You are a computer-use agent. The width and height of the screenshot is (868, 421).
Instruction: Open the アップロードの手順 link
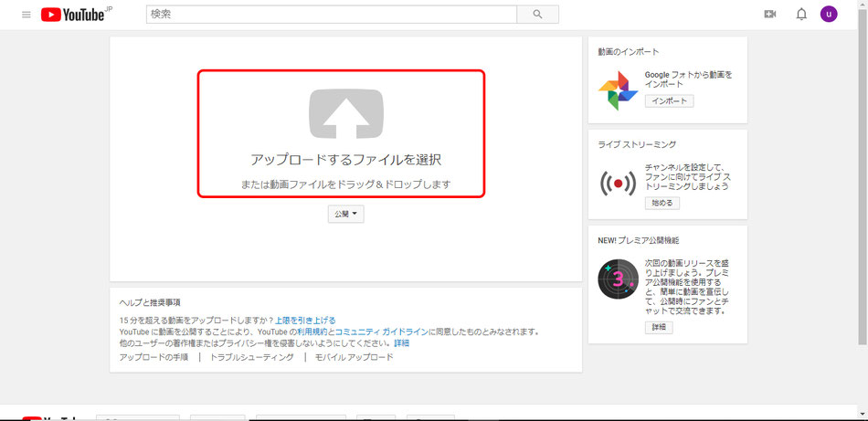(153, 357)
